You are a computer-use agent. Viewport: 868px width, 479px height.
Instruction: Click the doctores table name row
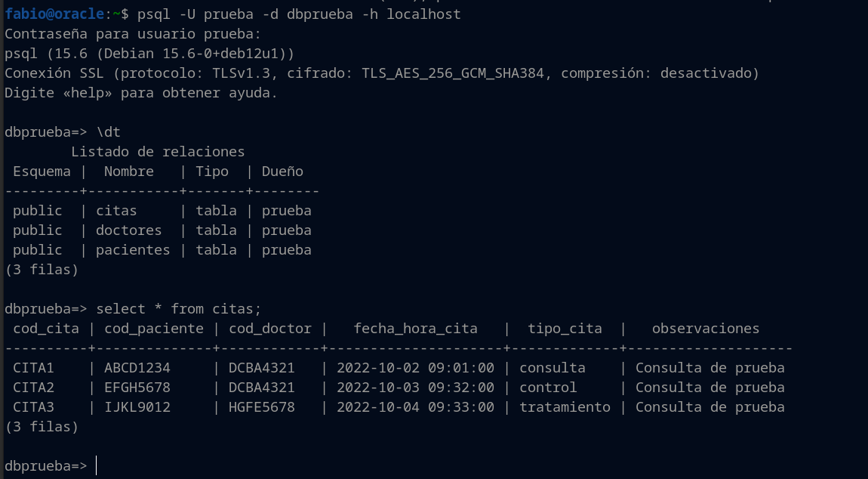tap(128, 230)
